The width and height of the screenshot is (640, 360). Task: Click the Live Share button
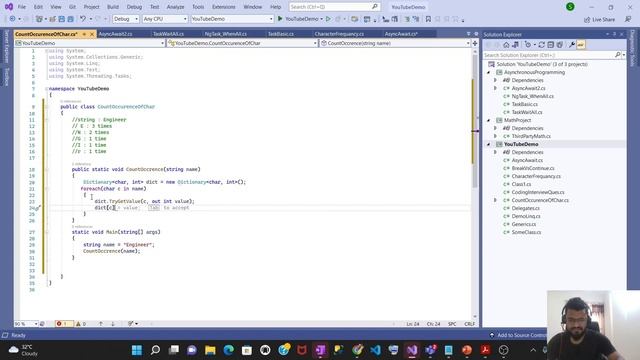tap(599, 19)
